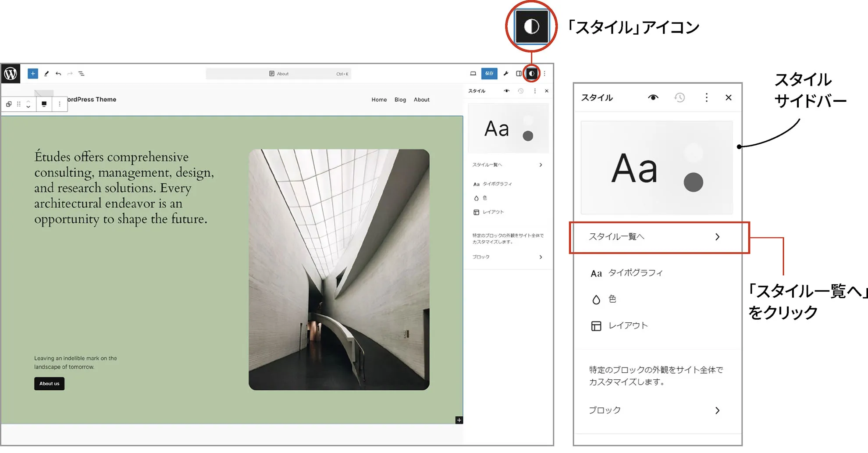
Task: Toggle the eye icon in the small Styles sidebar
Action: pyautogui.click(x=506, y=91)
